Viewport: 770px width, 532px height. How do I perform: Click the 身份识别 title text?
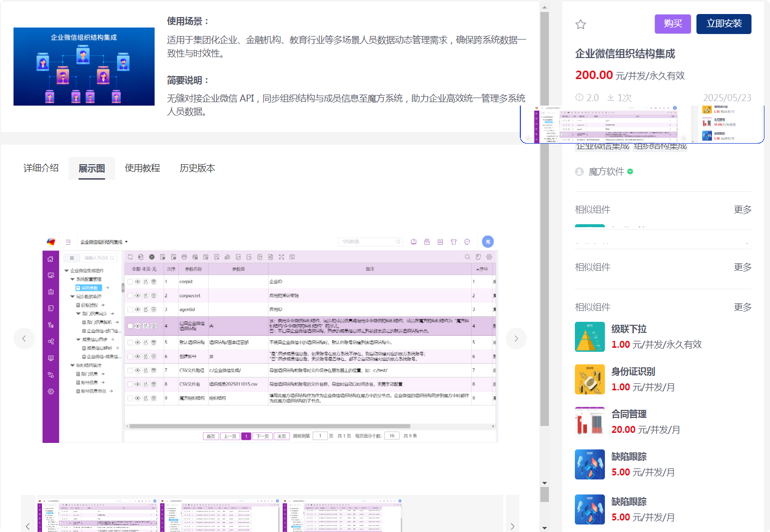pos(633,372)
